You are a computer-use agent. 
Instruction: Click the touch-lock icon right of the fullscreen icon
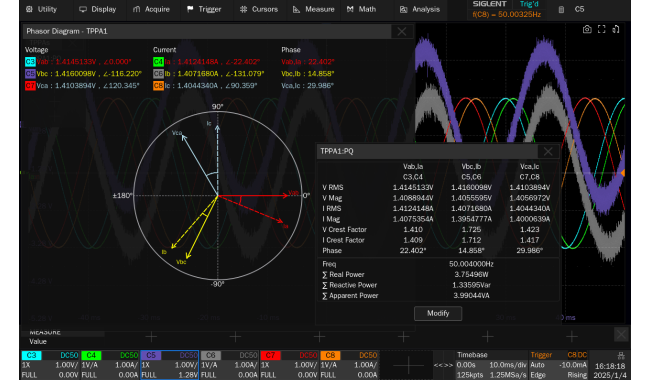tap(616, 29)
